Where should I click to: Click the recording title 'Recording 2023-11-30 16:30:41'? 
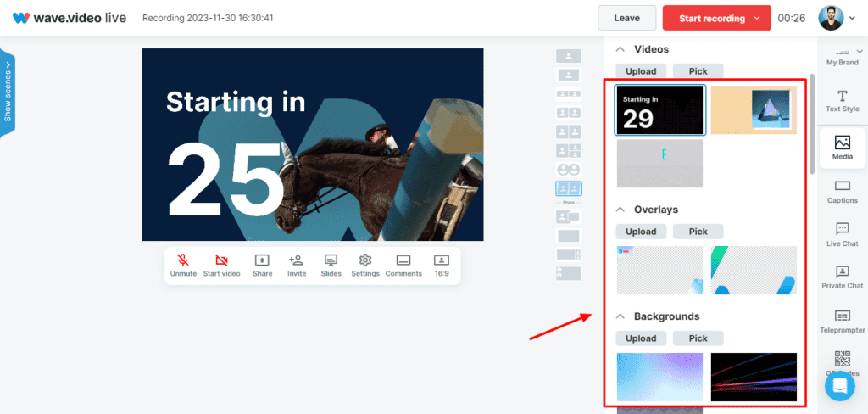click(x=208, y=18)
